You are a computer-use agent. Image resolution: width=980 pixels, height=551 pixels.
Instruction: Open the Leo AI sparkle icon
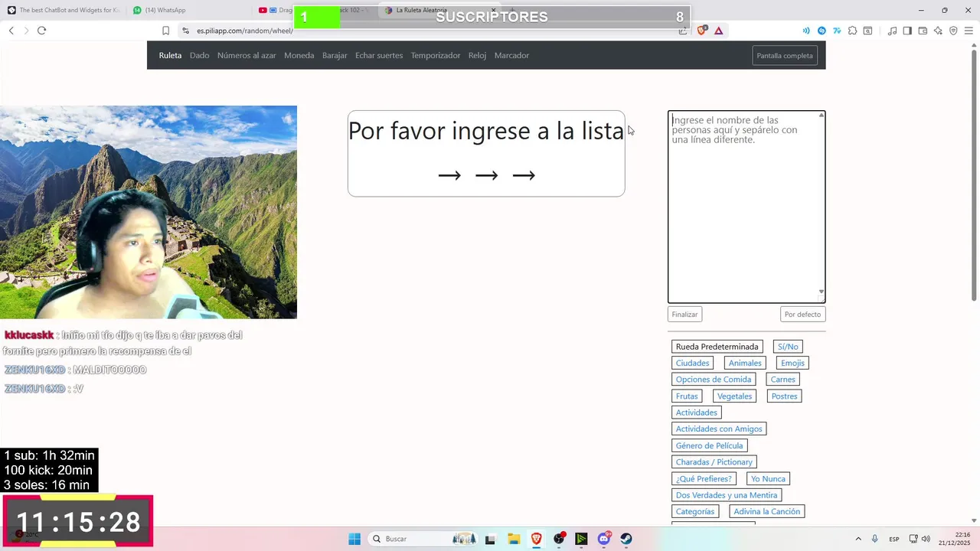click(x=938, y=31)
